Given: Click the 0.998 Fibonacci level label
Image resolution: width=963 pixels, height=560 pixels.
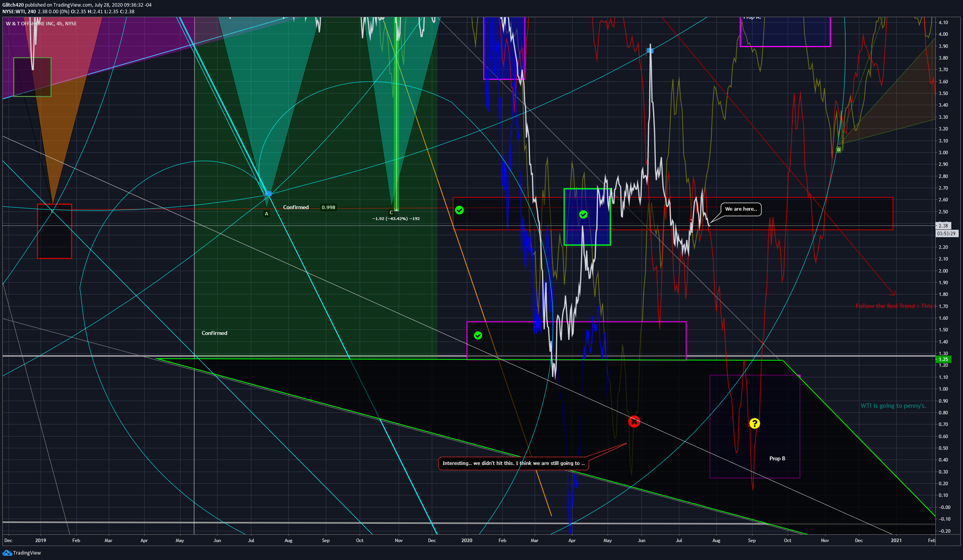Looking at the screenshot, I should [329, 207].
